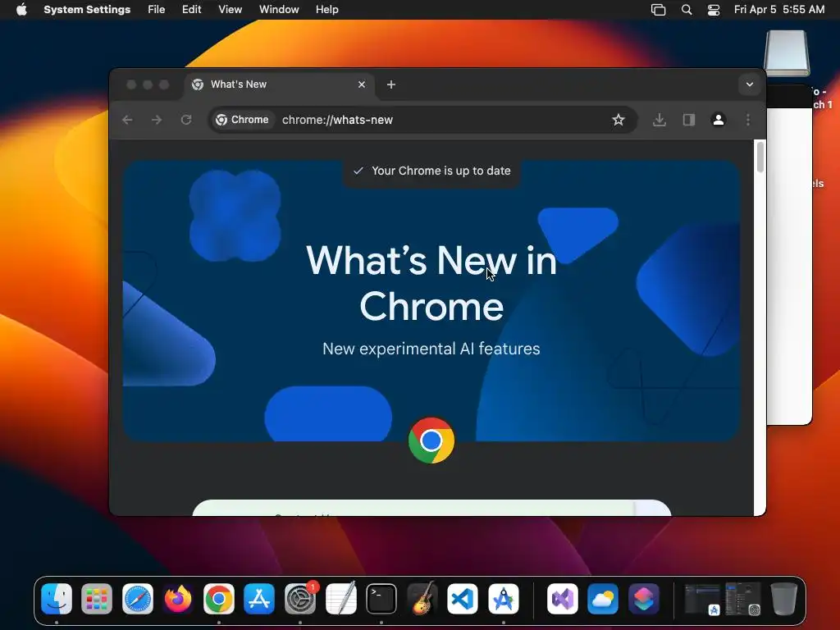Screen dimensions: 840x630
Task: Click the Chrome back arrow button
Action: 127,120
